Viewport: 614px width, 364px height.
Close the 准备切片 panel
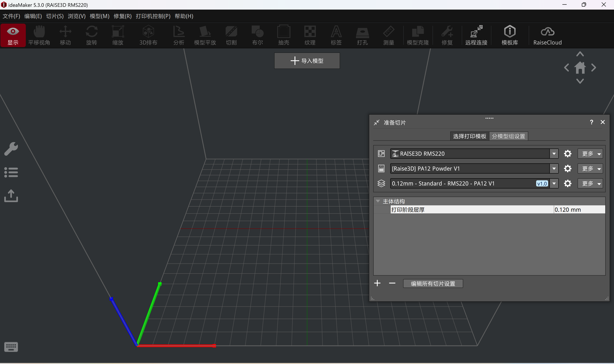603,122
